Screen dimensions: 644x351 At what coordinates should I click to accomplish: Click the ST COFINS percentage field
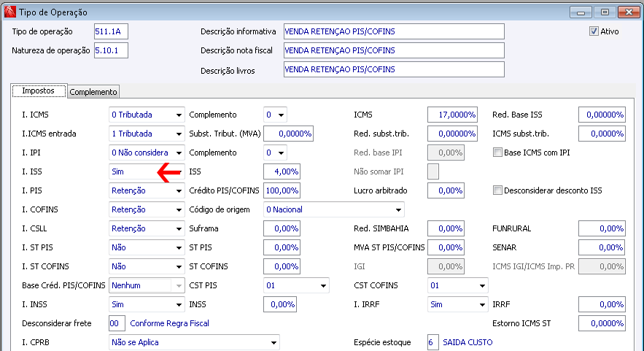[282, 266]
